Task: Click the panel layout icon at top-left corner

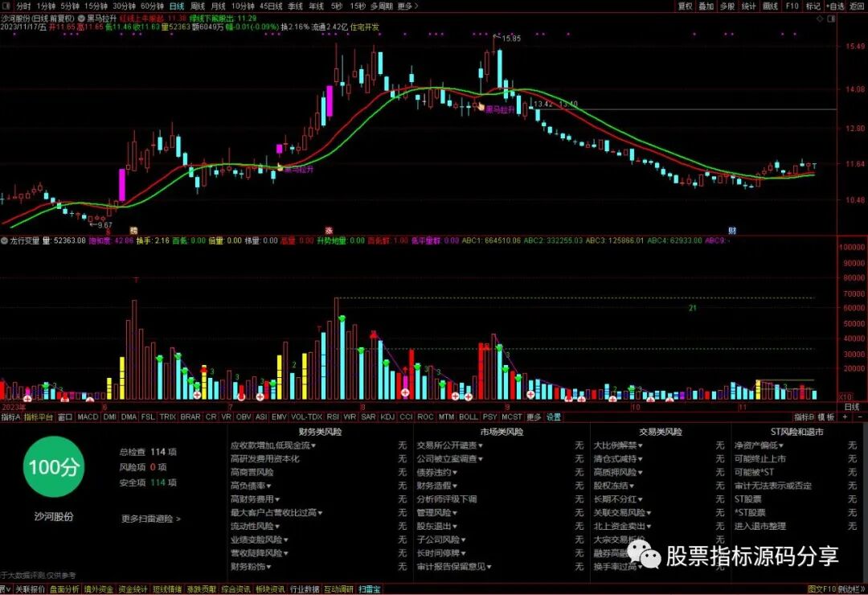Action: click(x=6, y=6)
